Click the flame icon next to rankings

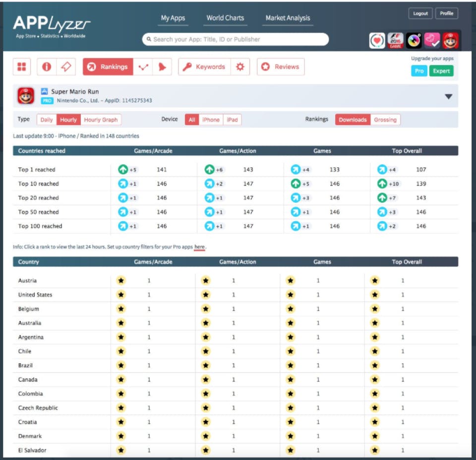(162, 66)
